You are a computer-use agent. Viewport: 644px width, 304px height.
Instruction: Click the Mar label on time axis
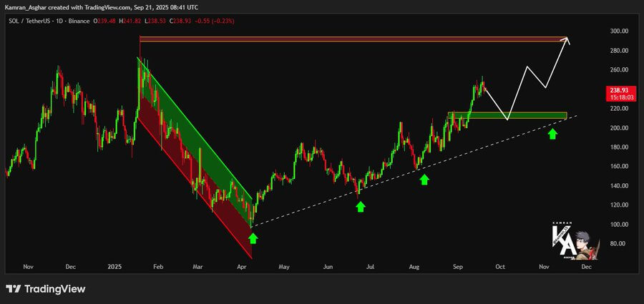(198, 267)
